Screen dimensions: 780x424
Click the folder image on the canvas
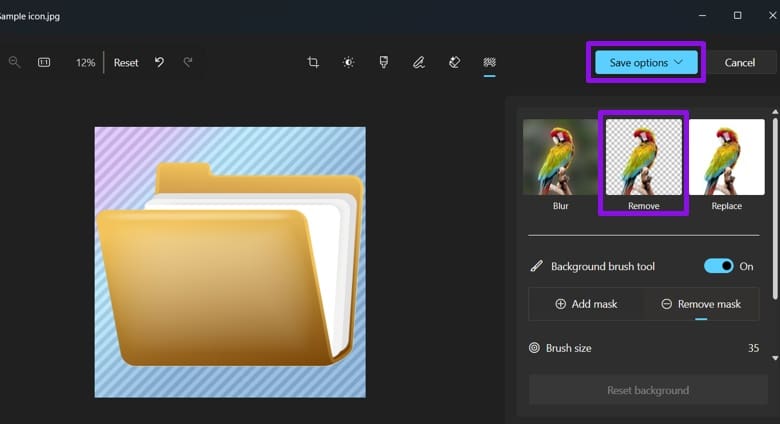230,262
